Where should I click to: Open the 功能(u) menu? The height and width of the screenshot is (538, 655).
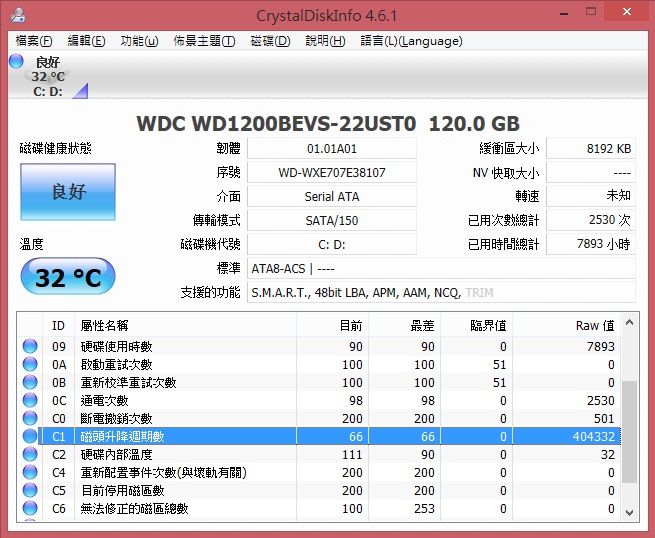pyautogui.click(x=140, y=41)
